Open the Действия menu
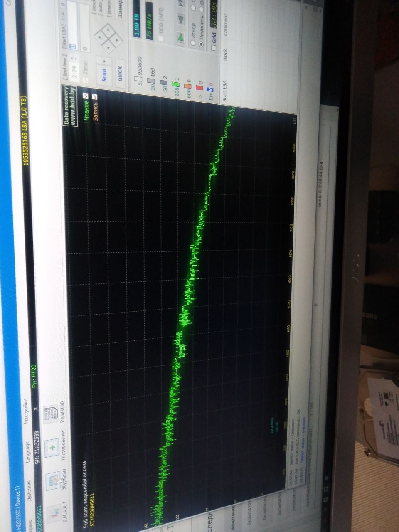 coord(29,490)
